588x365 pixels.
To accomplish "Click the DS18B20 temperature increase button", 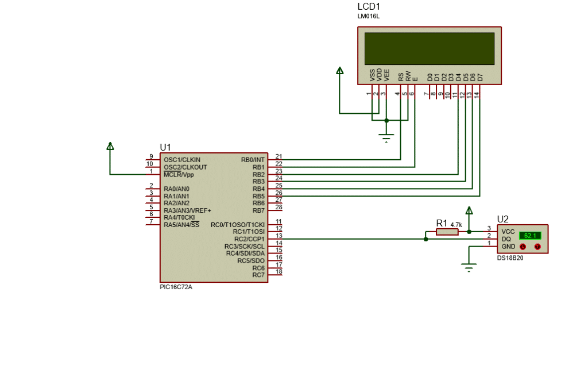I will pyautogui.click(x=537, y=247).
